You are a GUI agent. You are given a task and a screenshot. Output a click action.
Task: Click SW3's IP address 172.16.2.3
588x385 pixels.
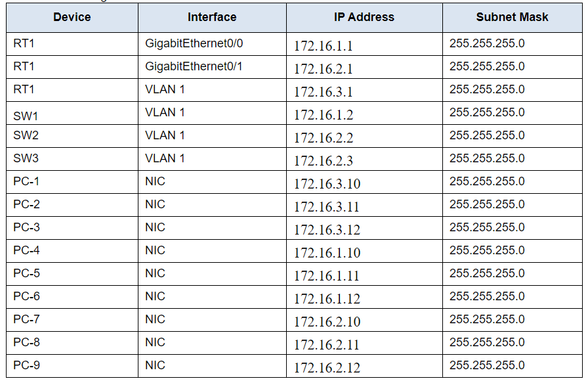coord(324,160)
